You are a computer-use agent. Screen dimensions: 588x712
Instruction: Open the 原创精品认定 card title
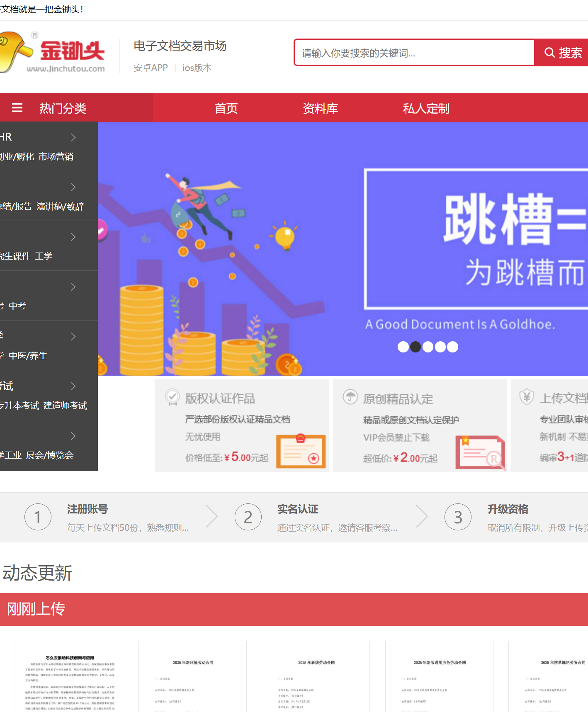click(398, 399)
